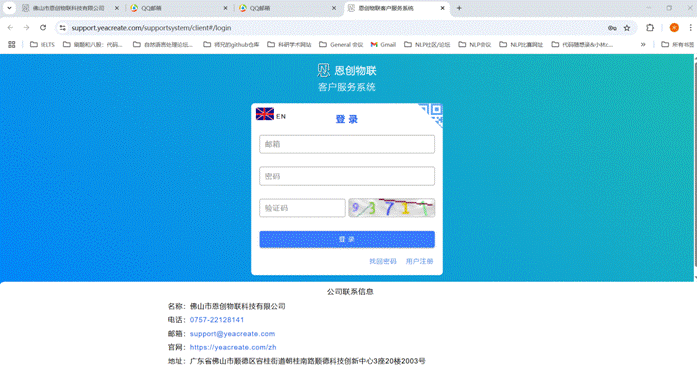Open the orange profile avatar
This screenshot has width=697, height=373.
point(674,28)
